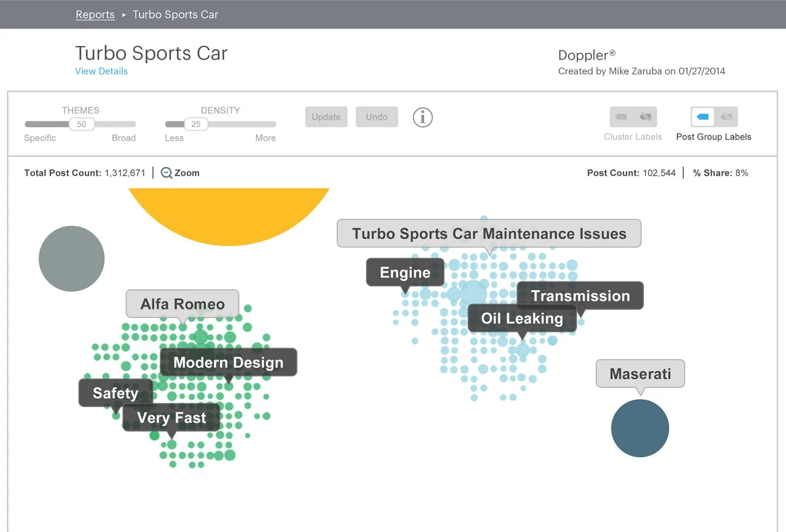Screen dimensions: 786x532
Task: Click the Alfa Romeo cluster label
Action: point(182,304)
